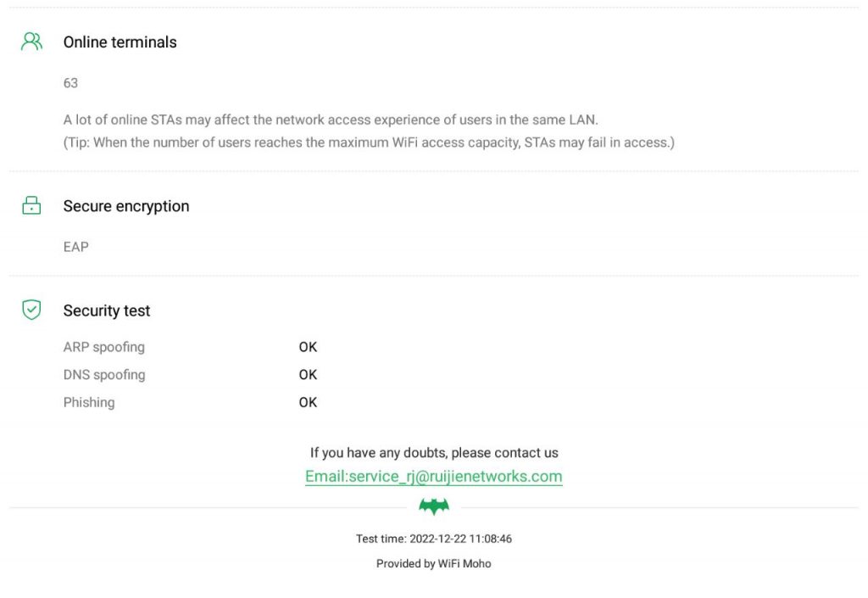
Task: Click the OK status for Phishing
Action: tap(308, 402)
